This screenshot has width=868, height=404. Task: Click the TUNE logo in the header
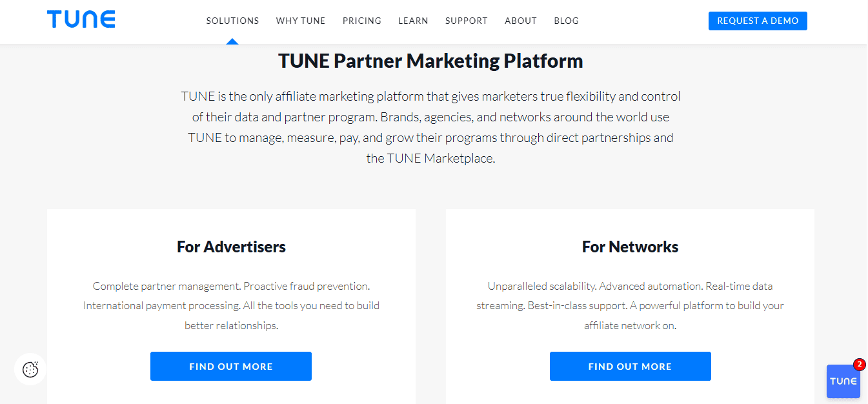point(81,19)
